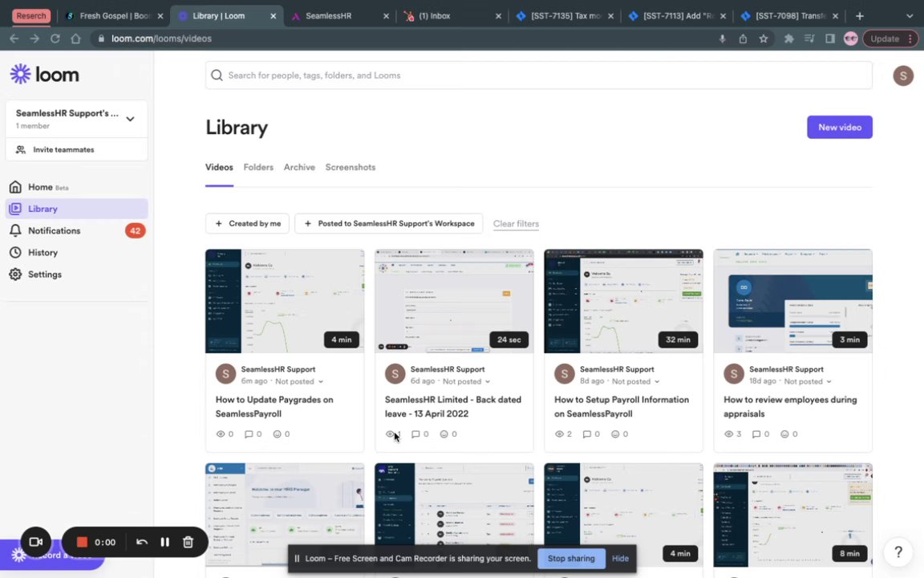Image resolution: width=924 pixels, height=578 pixels.
Task: Open How to Update Paygrades title link
Action: click(x=274, y=407)
